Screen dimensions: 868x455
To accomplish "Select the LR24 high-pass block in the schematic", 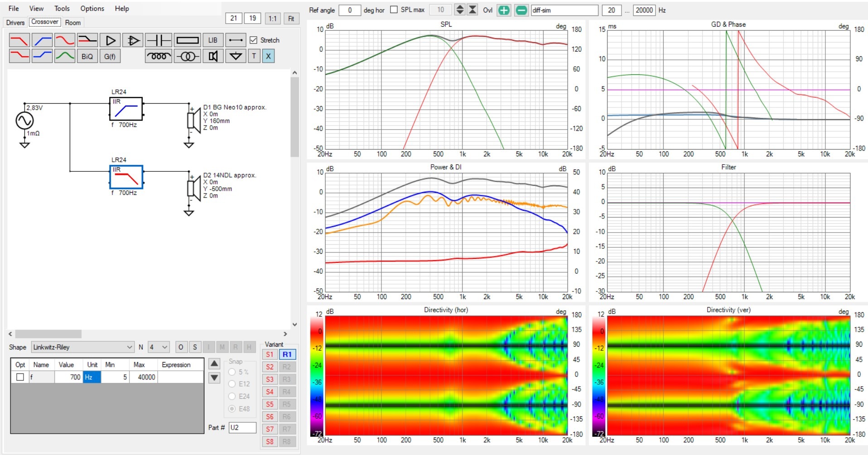I will click(x=126, y=109).
